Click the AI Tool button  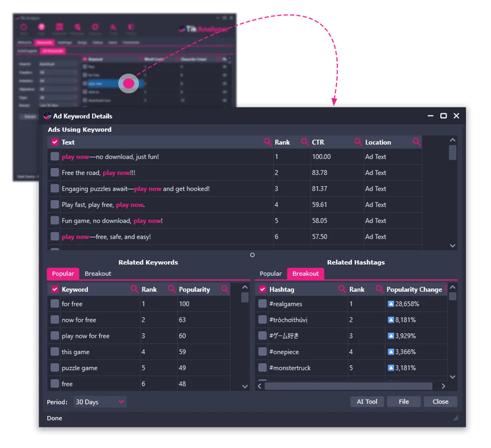(367, 401)
